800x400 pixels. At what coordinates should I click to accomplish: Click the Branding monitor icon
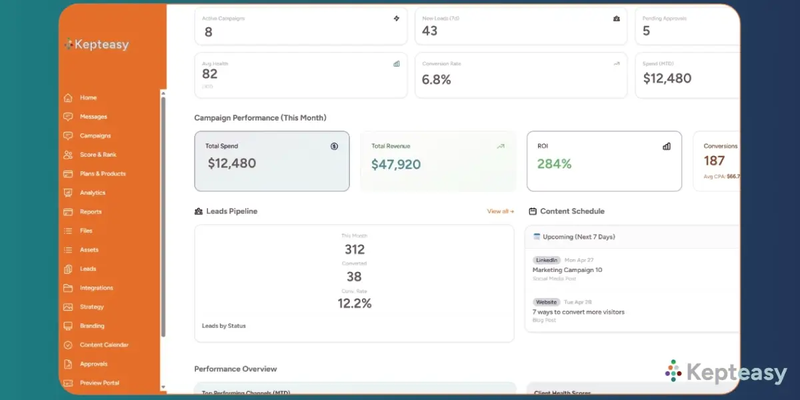pos(68,326)
